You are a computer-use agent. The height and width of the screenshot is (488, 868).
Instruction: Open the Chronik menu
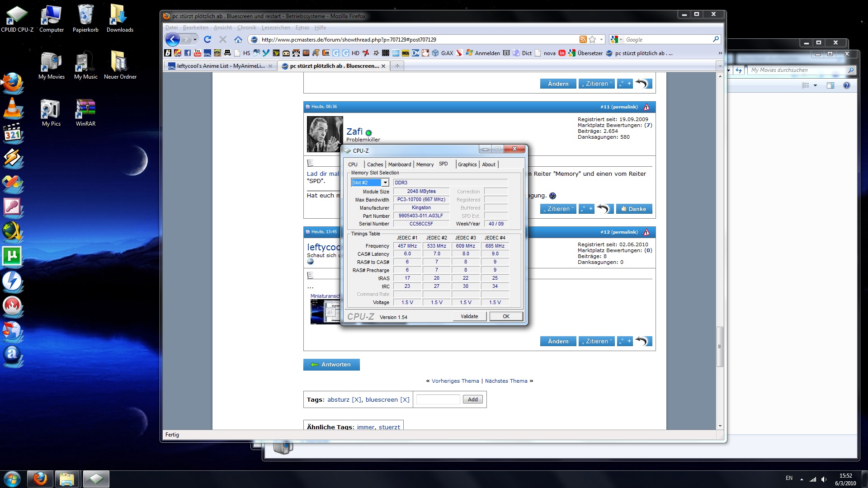(247, 28)
